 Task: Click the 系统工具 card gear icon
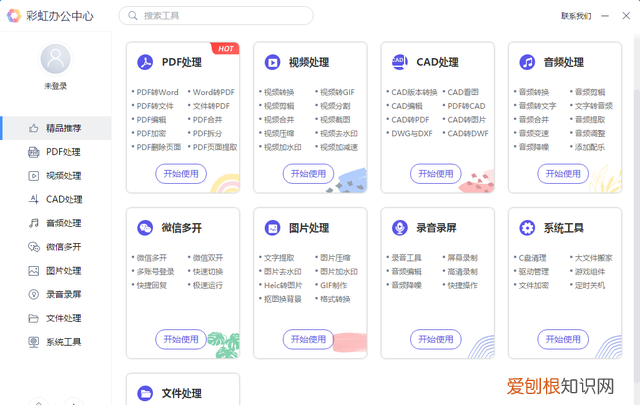[x=527, y=228]
